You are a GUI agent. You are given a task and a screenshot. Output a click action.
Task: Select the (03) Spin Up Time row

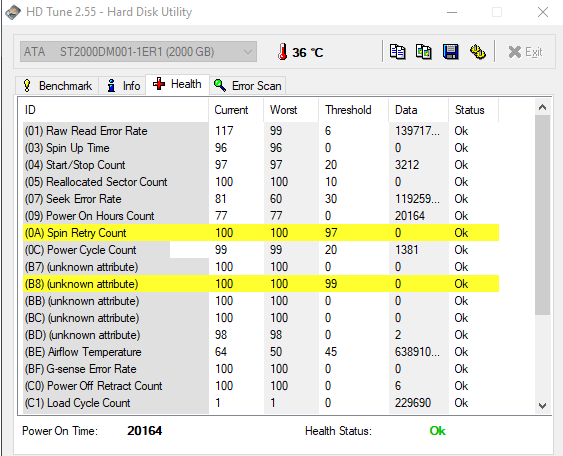pos(261,148)
